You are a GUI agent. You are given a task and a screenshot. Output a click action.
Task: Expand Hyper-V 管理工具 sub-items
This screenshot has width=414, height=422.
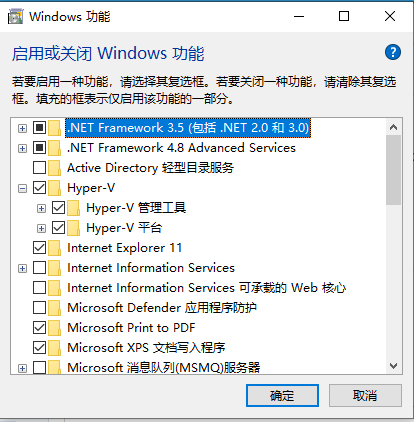41,209
